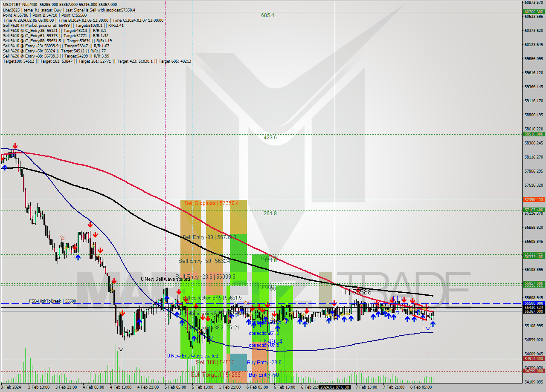Click the 'Sell Stoploss | 57350.4' label

[212, 203]
